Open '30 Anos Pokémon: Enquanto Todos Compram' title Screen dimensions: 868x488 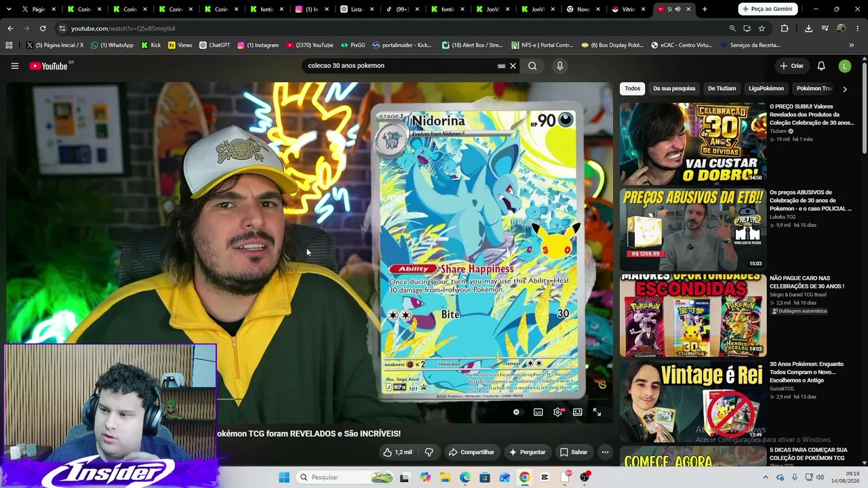806,372
